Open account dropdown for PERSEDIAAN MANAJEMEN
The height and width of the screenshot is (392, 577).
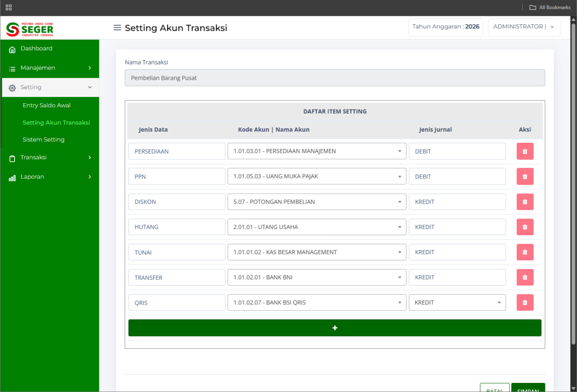(317, 151)
